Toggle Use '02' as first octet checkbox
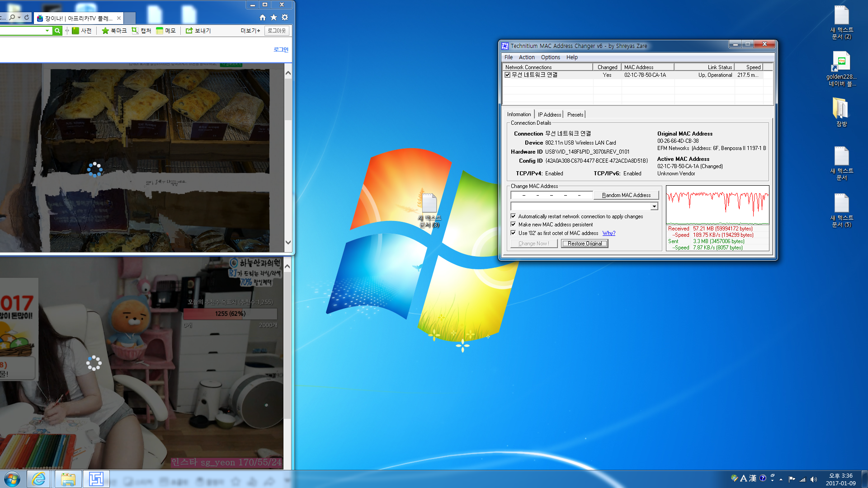Image resolution: width=868 pixels, height=488 pixels. tap(513, 233)
